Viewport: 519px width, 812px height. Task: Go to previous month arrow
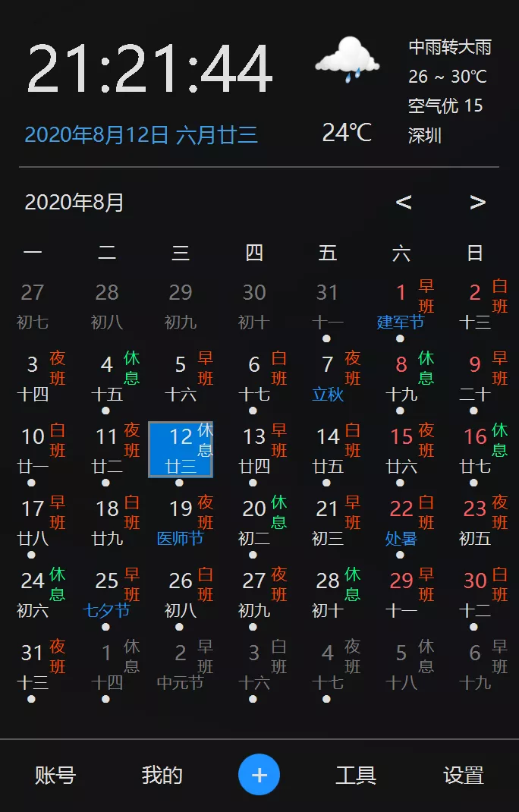click(404, 202)
